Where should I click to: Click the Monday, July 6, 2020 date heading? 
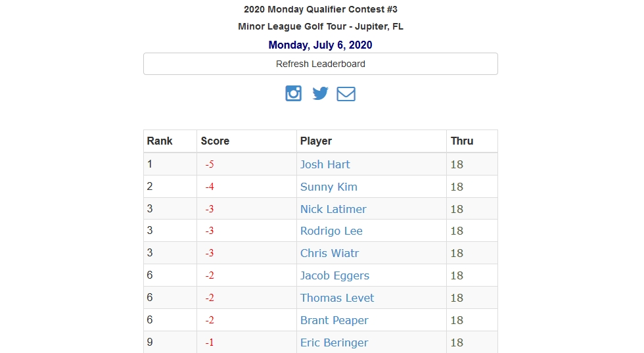click(x=320, y=45)
